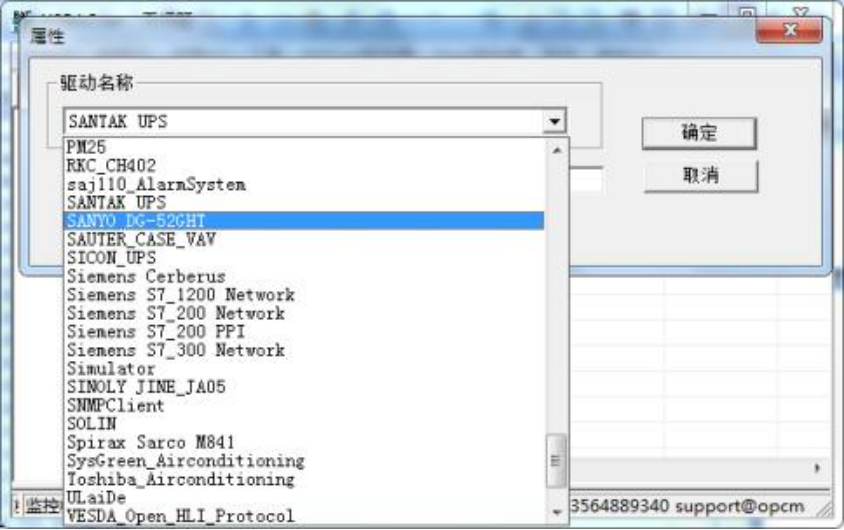Select SAUTER_CASE_VAV driver
This screenshot has height=530, width=844.
pyautogui.click(x=304, y=239)
